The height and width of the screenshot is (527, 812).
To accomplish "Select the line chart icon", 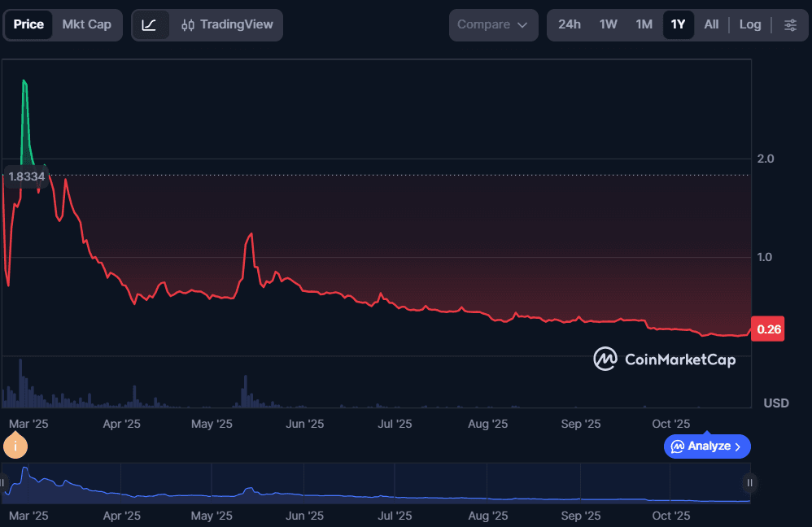I will 150,24.
